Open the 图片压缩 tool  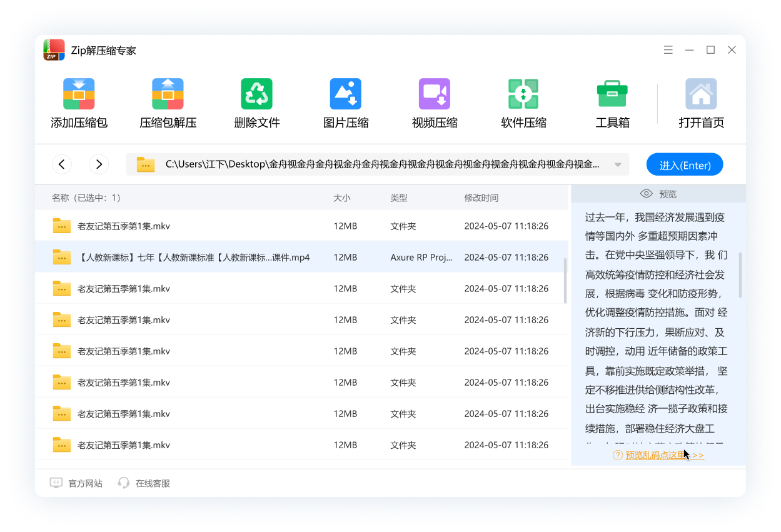(x=346, y=94)
